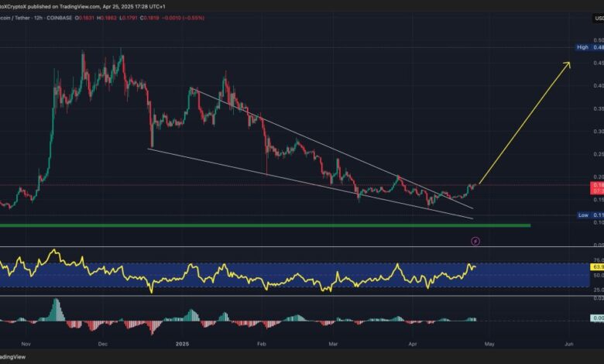The height and width of the screenshot is (364, 604).
Task: Click the 0.40 price scale value
Action: (599, 85)
